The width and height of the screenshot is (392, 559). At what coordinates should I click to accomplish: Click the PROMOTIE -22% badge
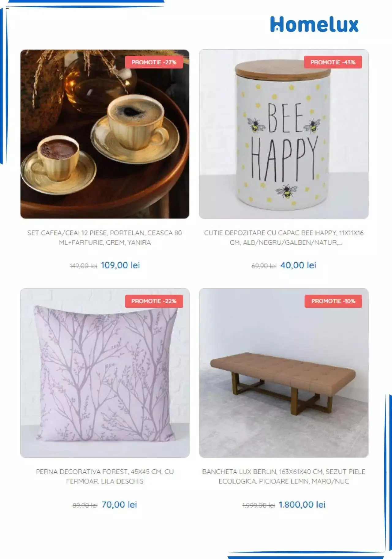154,301
